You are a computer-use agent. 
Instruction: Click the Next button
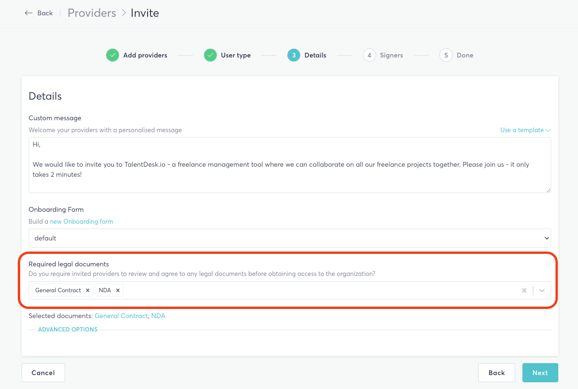(x=540, y=373)
